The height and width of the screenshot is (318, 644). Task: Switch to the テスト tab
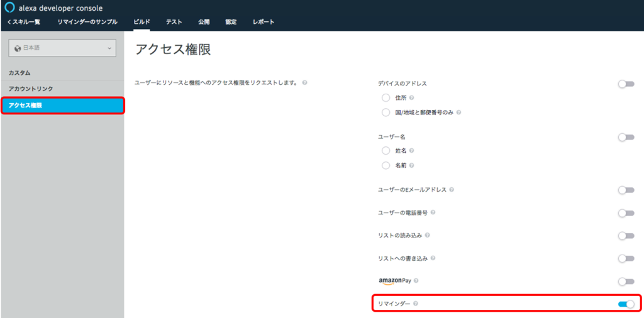click(x=174, y=22)
